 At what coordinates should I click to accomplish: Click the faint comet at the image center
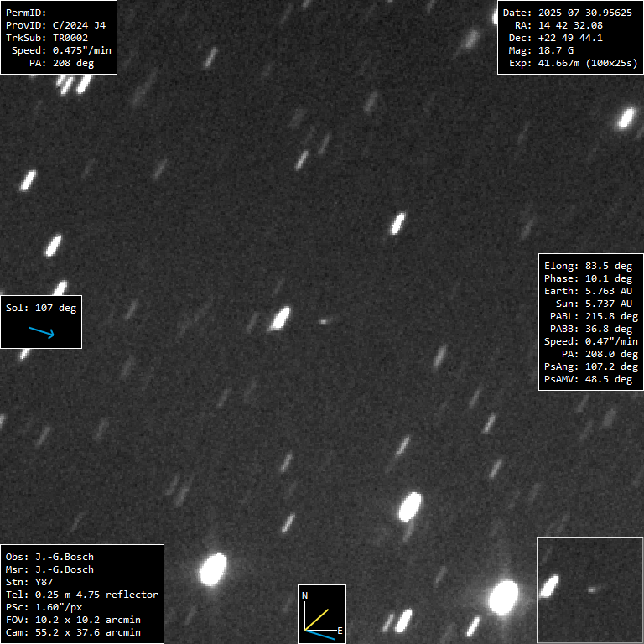[x=325, y=321]
